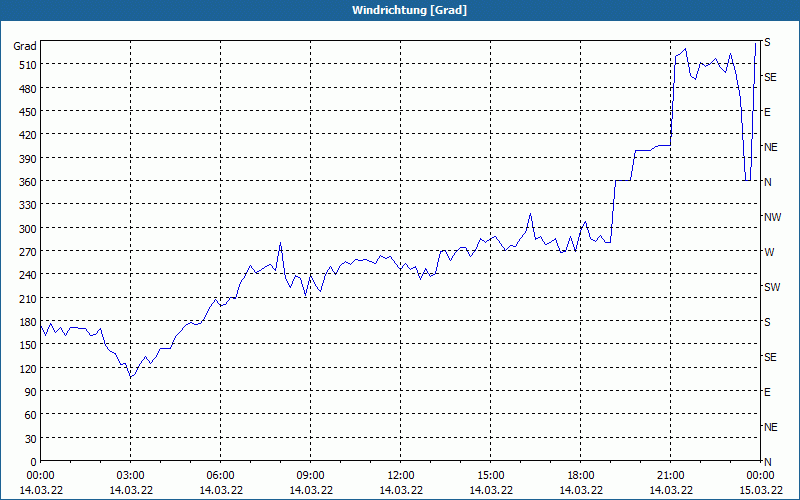This screenshot has width=800, height=500.
Task: Click the 14.03.22 date below 18:00
Action: 581,490
